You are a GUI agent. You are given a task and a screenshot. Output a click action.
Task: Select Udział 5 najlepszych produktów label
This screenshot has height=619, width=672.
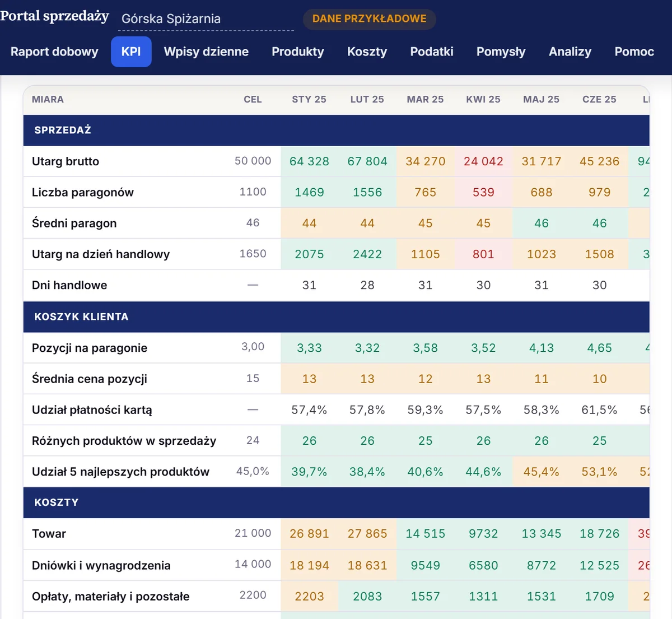click(120, 472)
